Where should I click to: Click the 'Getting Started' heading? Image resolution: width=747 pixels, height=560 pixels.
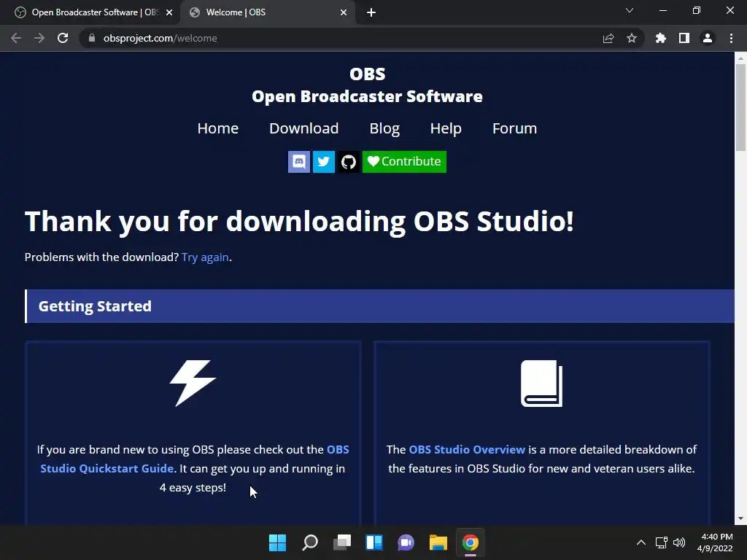tap(95, 306)
